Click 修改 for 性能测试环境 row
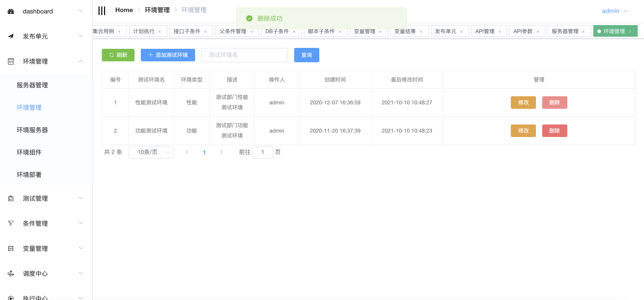The image size is (644, 300). click(523, 103)
